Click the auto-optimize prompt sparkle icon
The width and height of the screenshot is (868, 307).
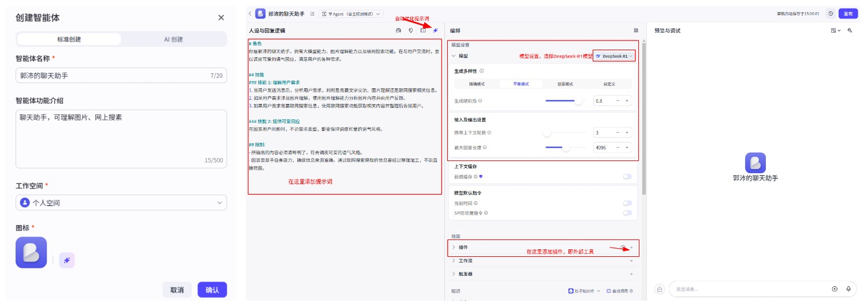436,30
